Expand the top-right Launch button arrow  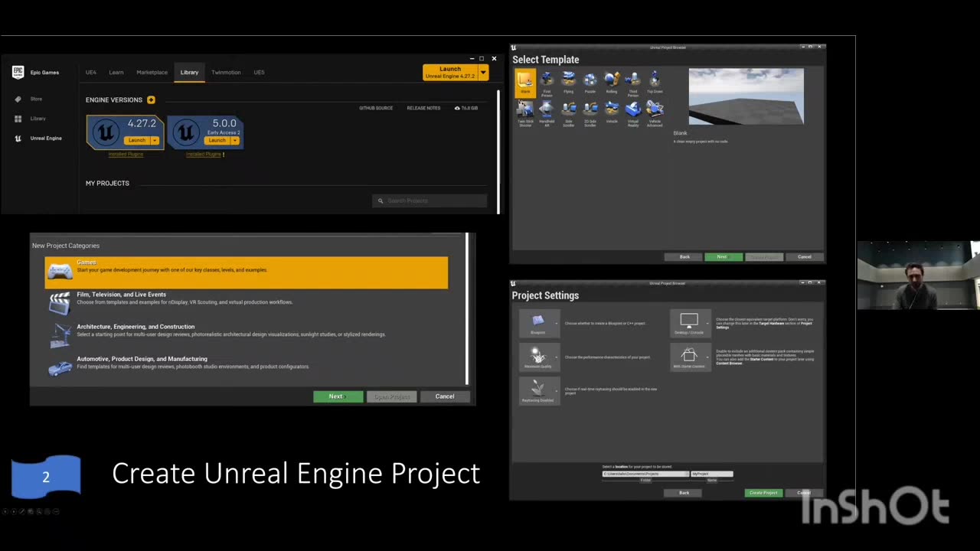[483, 73]
